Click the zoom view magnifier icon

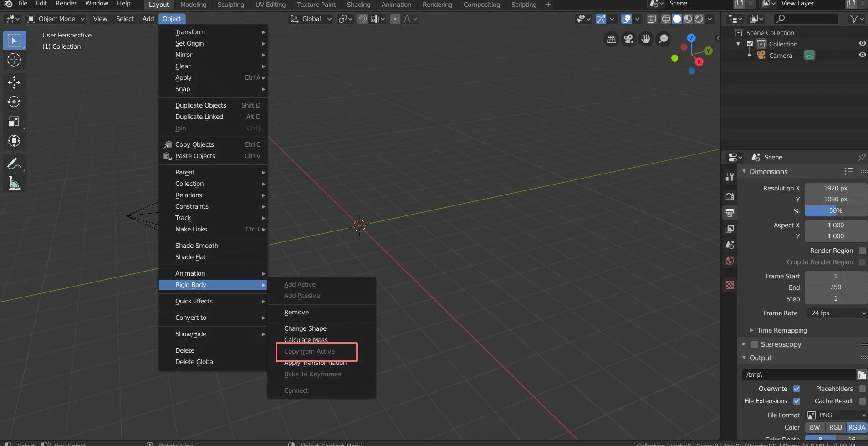point(664,39)
